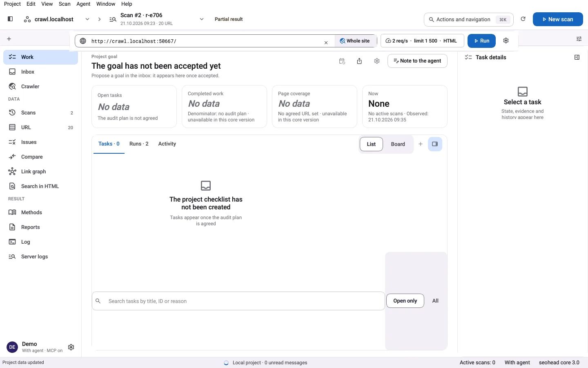Open Search in HTML
Image resolution: width=588 pixels, height=368 pixels.
point(41,186)
